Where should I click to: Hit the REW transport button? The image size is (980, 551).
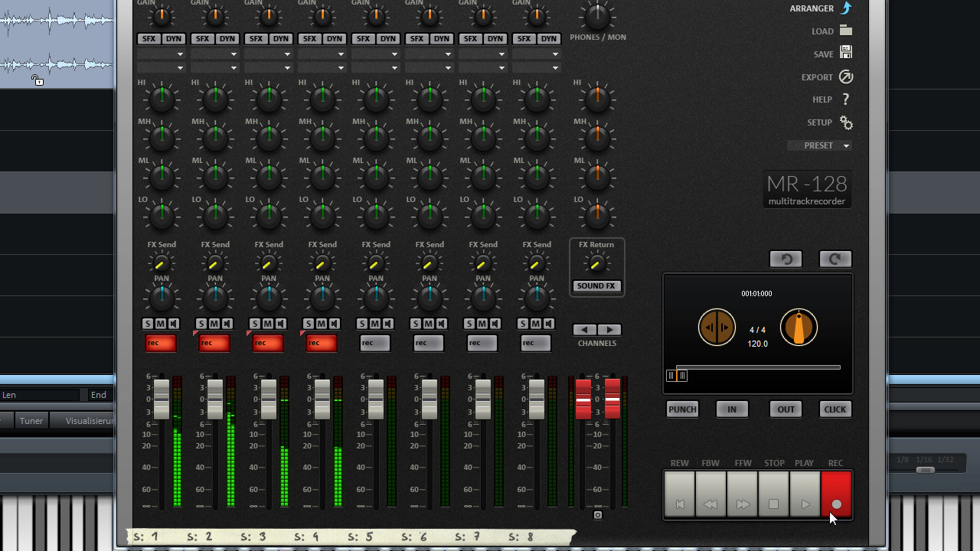pyautogui.click(x=680, y=495)
